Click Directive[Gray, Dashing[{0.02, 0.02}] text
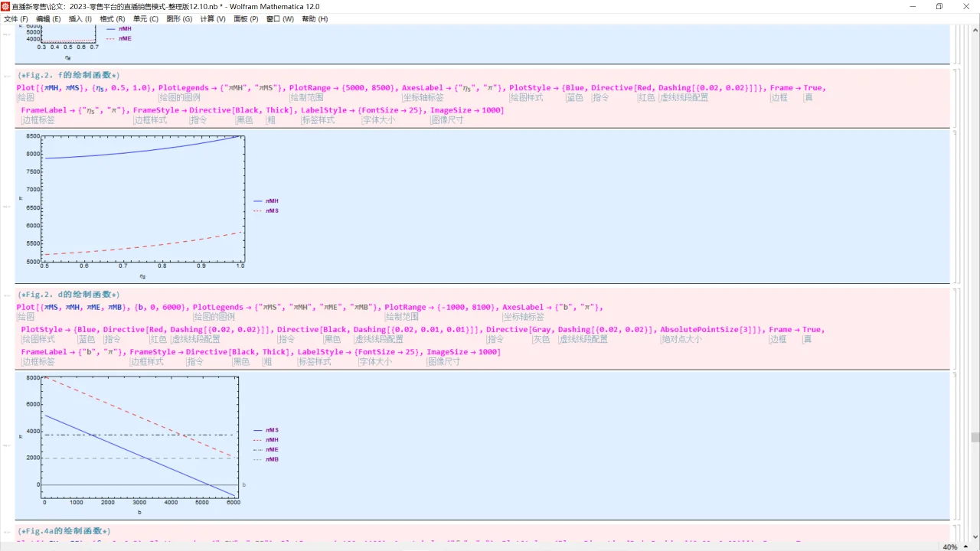980x551 pixels. pyautogui.click(x=570, y=330)
